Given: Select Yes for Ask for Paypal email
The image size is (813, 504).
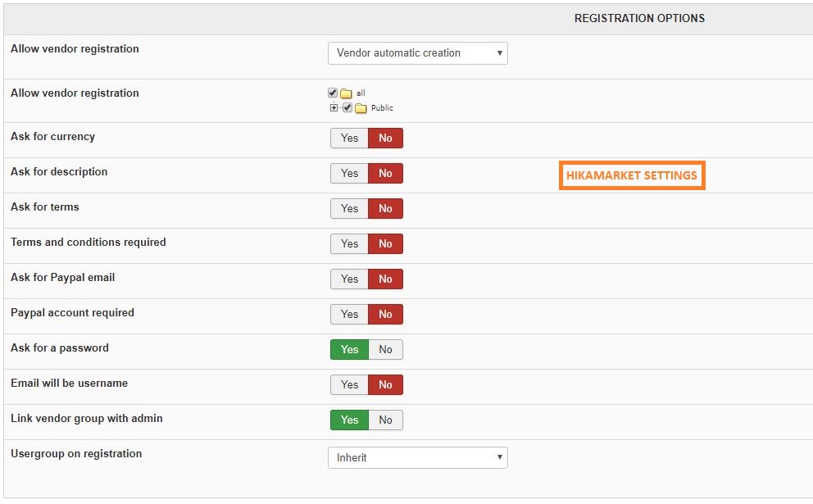Looking at the screenshot, I should [x=349, y=279].
